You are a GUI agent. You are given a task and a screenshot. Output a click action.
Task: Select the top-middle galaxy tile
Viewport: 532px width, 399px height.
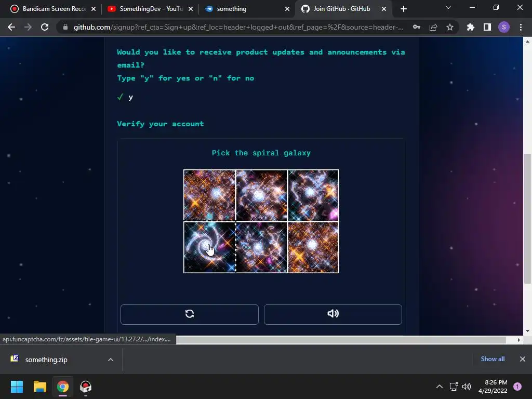click(261, 195)
